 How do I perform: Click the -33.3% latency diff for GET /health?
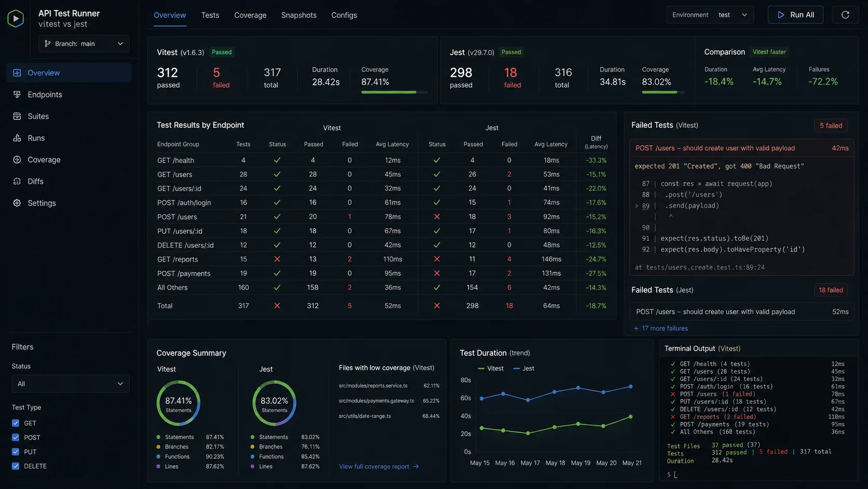596,161
